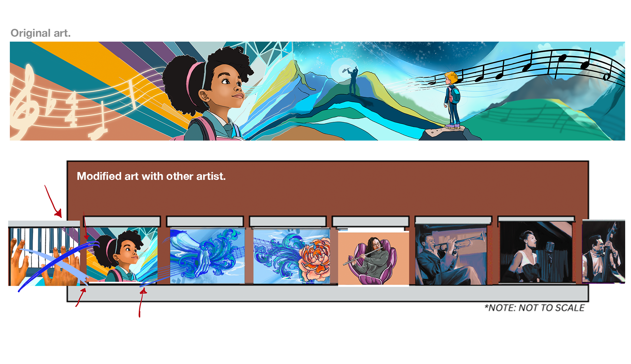
Task: Click the gray ledge below the mural panels
Action: tap(328, 293)
